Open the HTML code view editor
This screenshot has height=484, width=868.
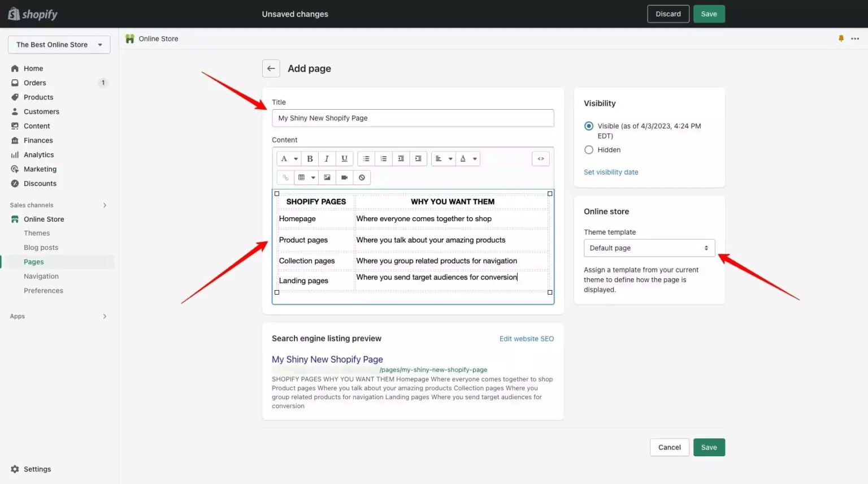[x=540, y=158]
